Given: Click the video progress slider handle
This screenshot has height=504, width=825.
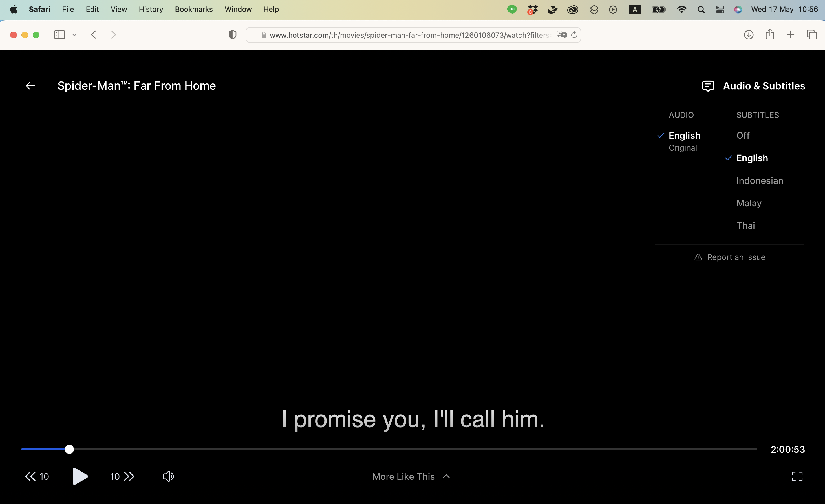Looking at the screenshot, I should point(69,449).
